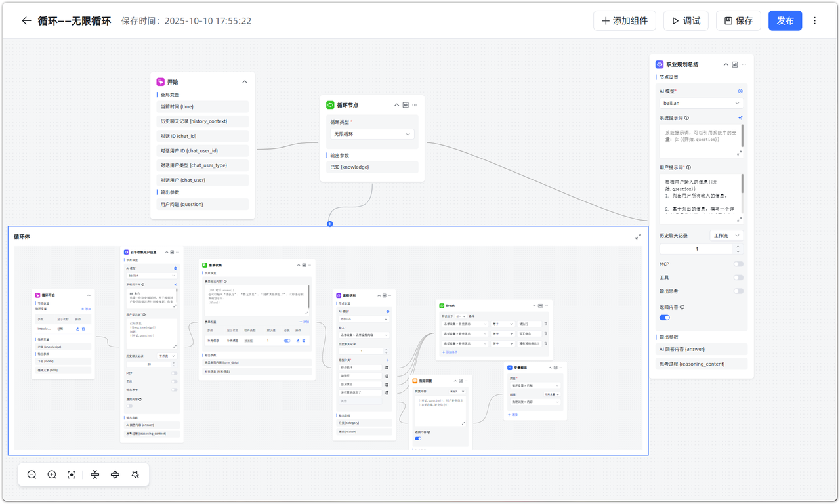Open the top-right vertical dots menu
Image resolution: width=840 pixels, height=504 pixels.
click(x=815, y=21)
